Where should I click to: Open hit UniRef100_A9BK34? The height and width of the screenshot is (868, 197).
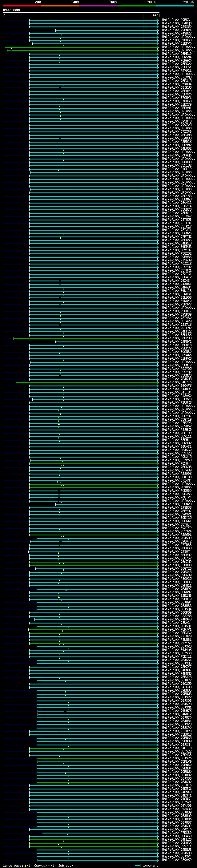pos(176,20)
